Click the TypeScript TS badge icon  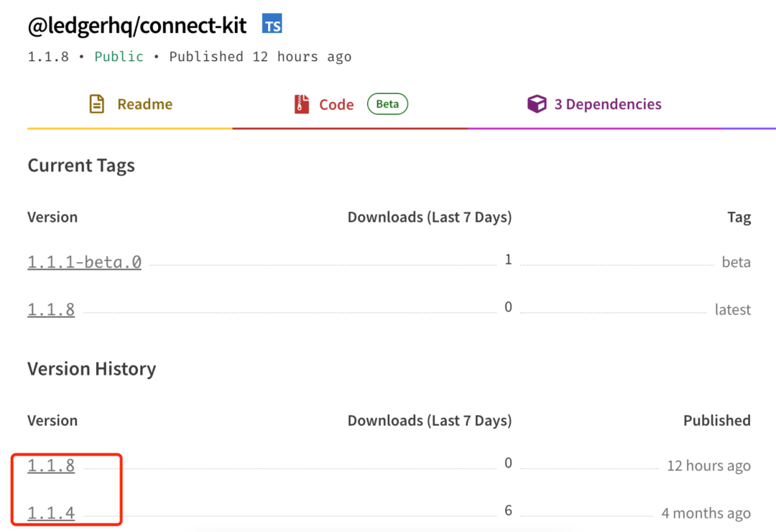(x=272, y=24)
